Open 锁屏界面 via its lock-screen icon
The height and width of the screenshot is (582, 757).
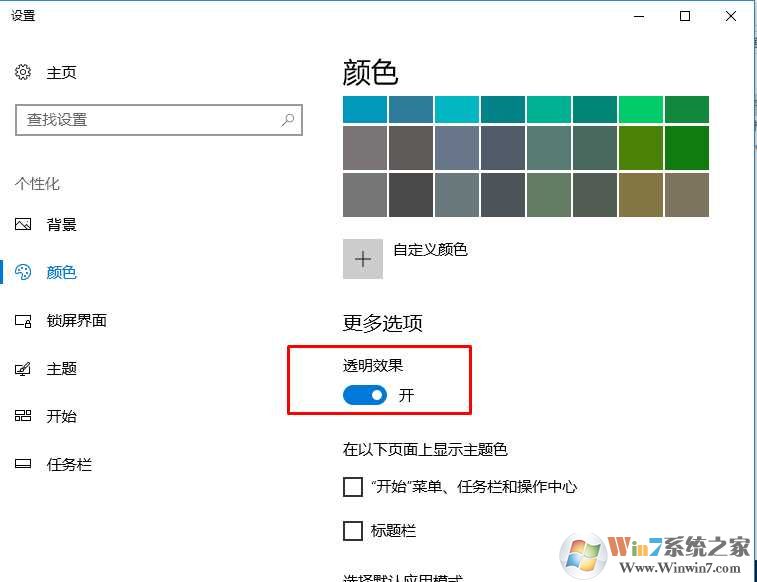click(x=23, y=320)
